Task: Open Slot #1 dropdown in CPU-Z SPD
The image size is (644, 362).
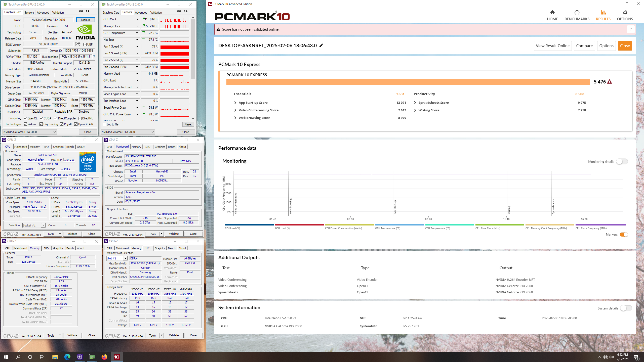Action: (117, 258)
